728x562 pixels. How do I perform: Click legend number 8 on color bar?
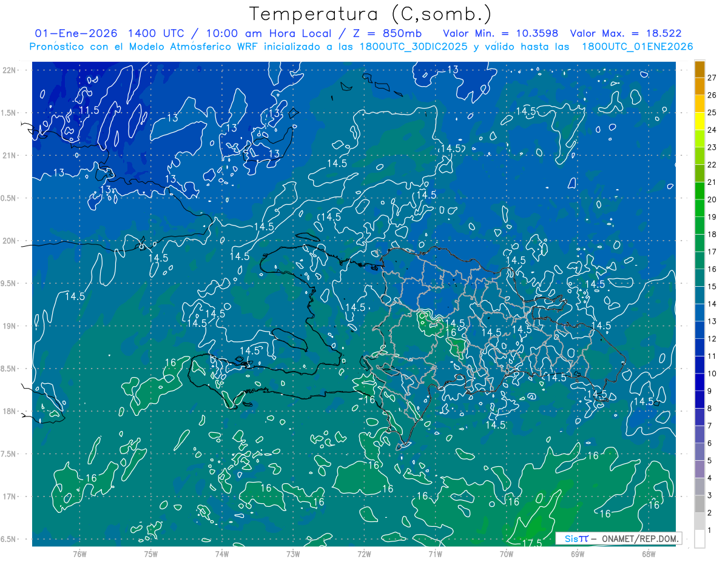[x=709, y=409]
